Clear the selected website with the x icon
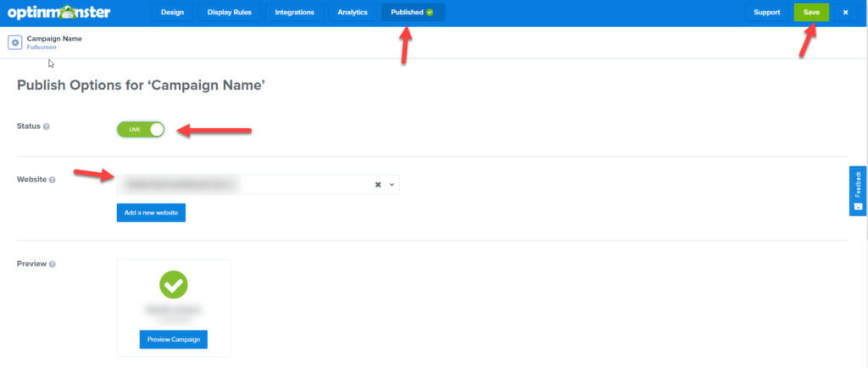Screen dimensions: 868x368 [x=378, y=185]
